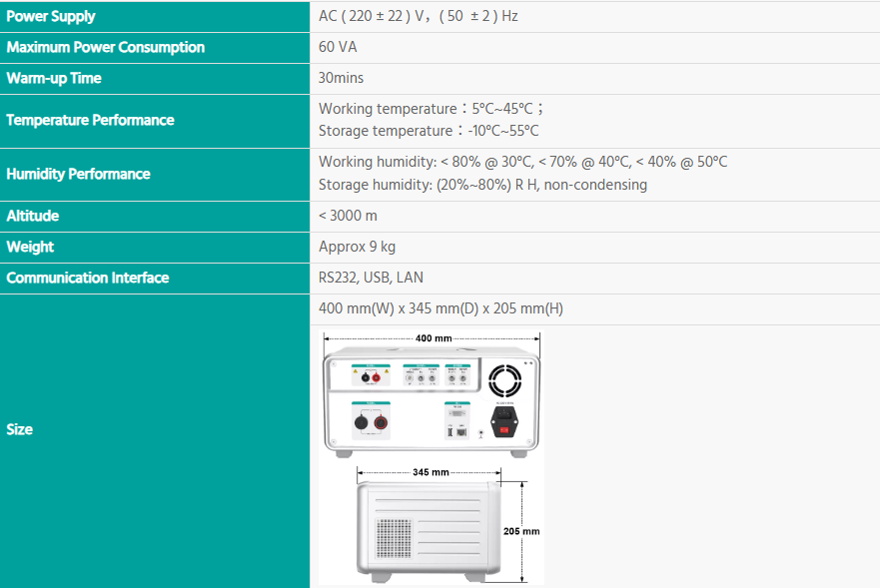
Task: Click the Size row header cell
Action: pos(20,429)
